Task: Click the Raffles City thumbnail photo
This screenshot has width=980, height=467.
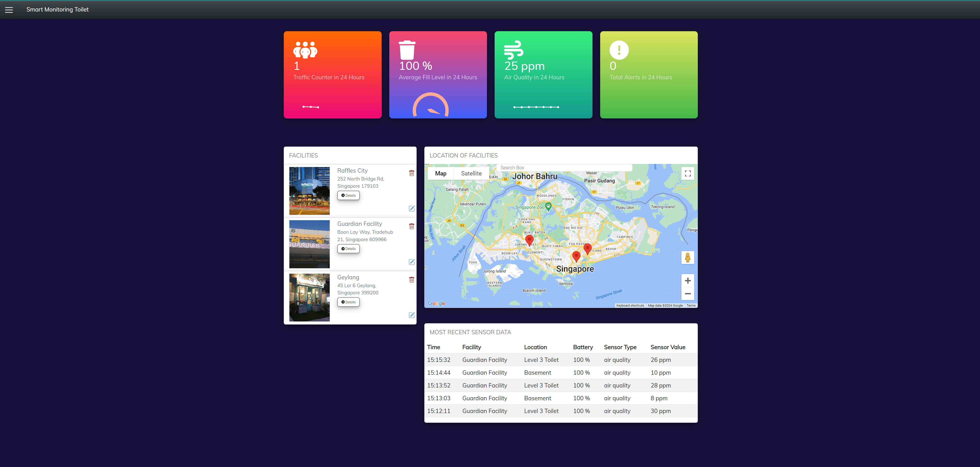Action: pos(309,191)
